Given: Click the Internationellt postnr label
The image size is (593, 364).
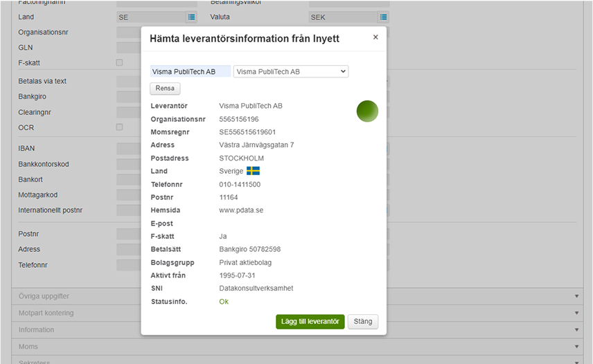Looking at the screenshot, I should click(51, 210).
